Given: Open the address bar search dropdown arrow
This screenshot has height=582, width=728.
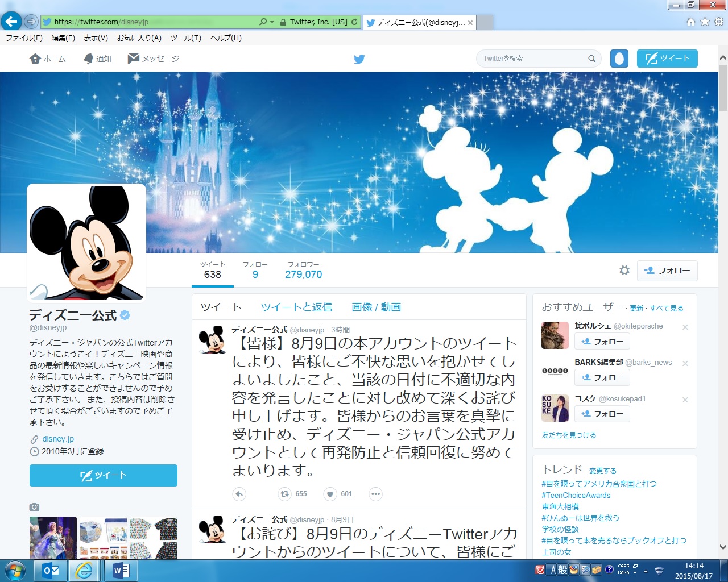Looking at the screenshot, I should pos(272,22).
